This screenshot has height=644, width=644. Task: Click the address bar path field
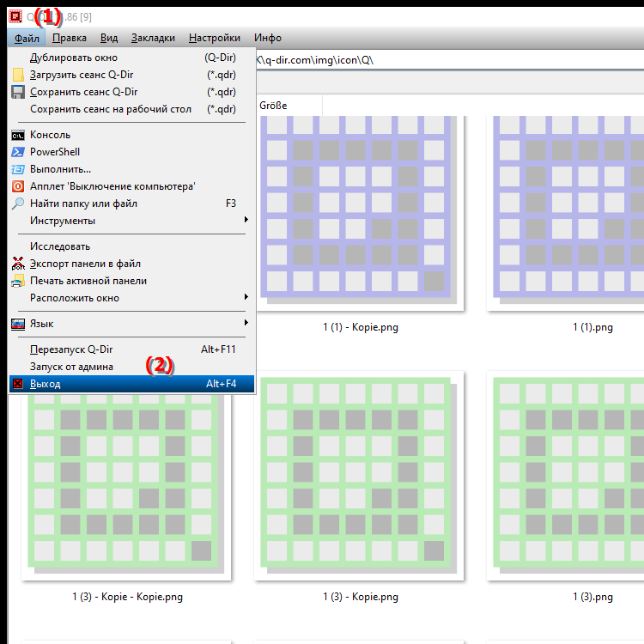[450, 60]
